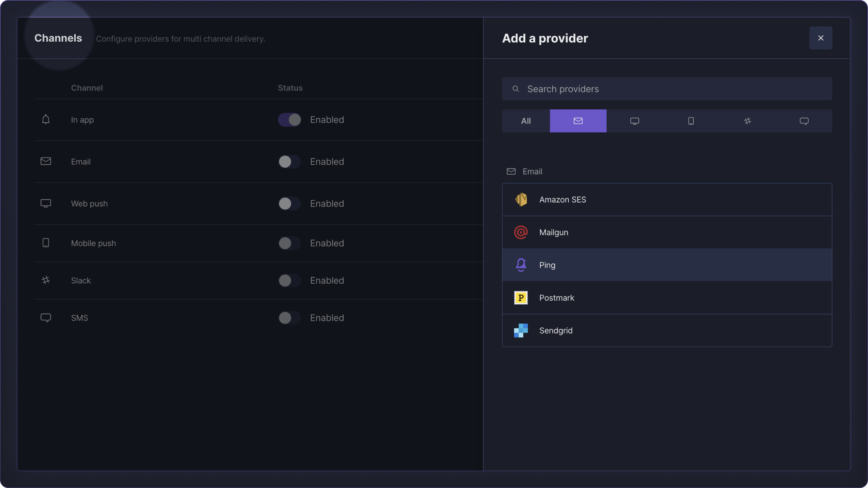This screenshot has width=868, height=488.
Task: Choose Amazon SES provider
Action: tap(667, 200)
